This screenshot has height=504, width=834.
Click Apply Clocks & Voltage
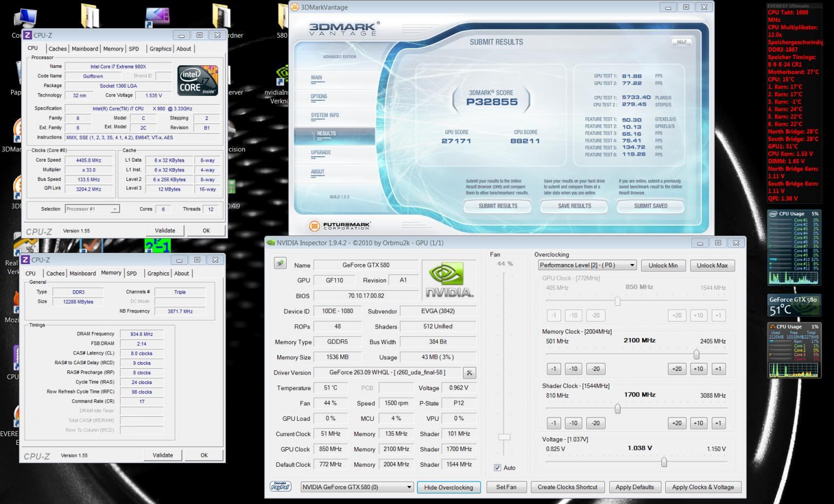(x=703, y=487)
